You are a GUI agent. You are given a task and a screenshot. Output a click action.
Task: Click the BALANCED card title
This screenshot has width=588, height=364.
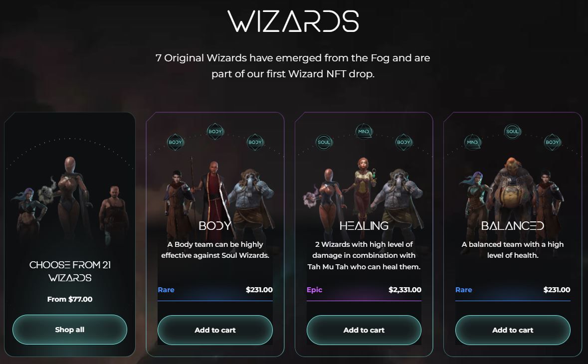pyautogui.click(x=513, y=226)
